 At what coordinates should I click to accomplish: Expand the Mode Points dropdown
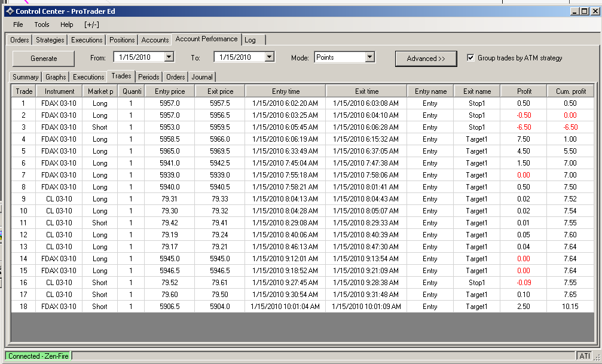[x=369, y=57]
